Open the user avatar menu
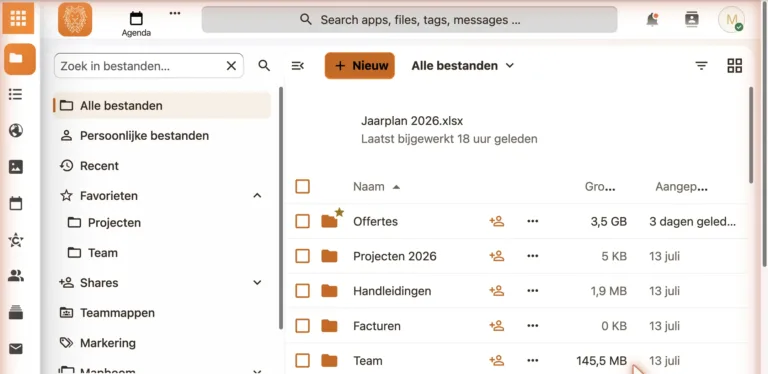Screen dimensions: 768x374 (731, 20)
